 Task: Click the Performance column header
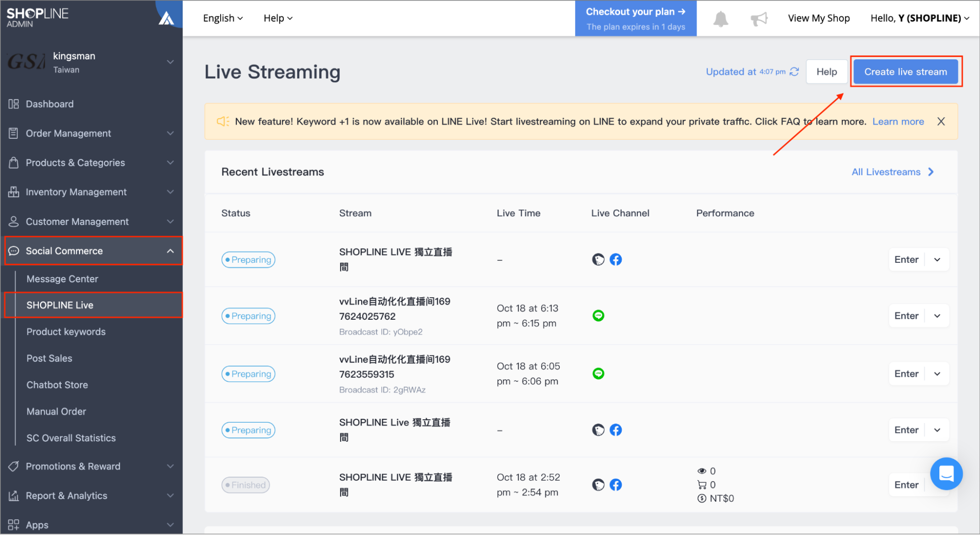[x=725, y=213]
